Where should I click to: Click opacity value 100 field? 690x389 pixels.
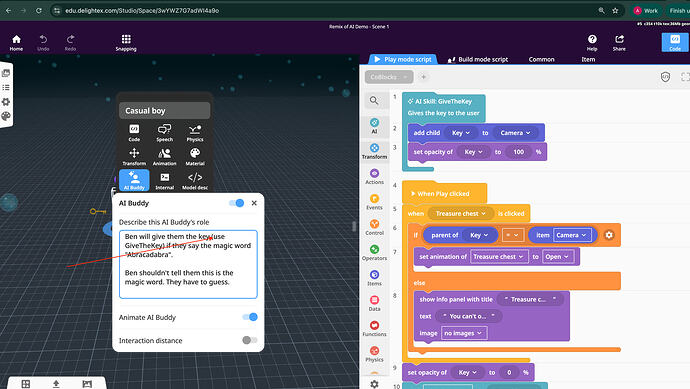coord(518,152)
